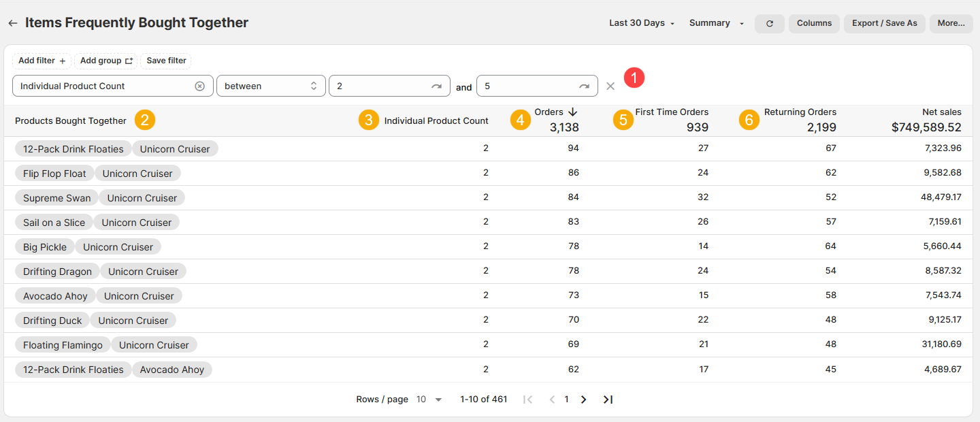
Task: Remove the filter row with X icon
Action: 610,86
